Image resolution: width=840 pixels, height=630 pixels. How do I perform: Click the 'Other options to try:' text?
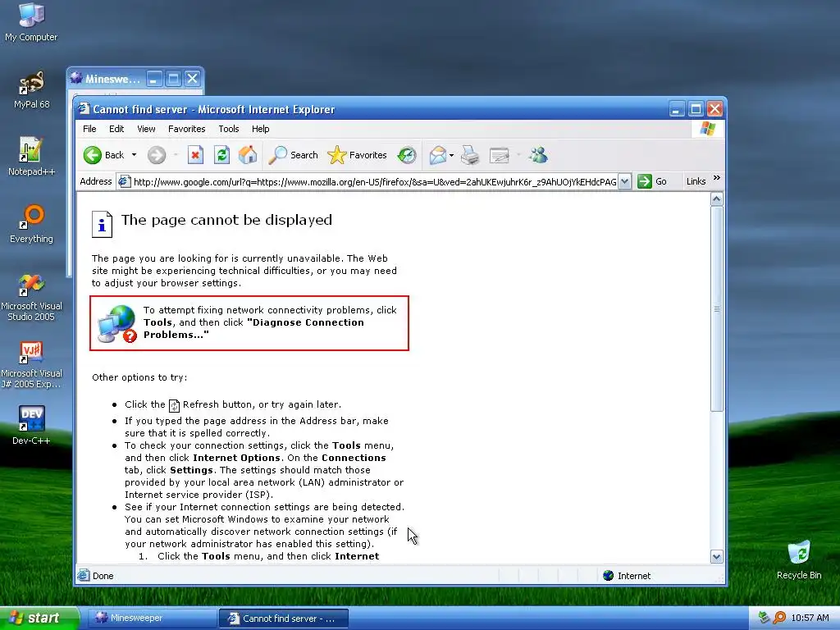click(139, 377)
